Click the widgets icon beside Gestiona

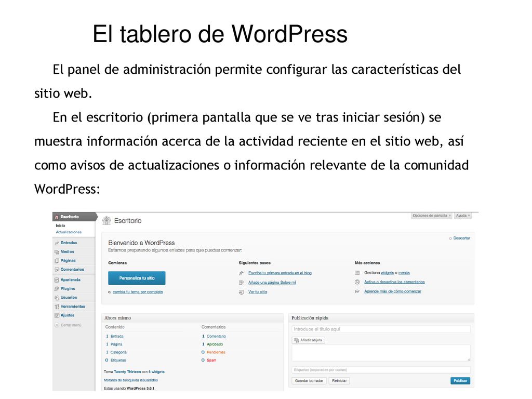click(357, 273)
